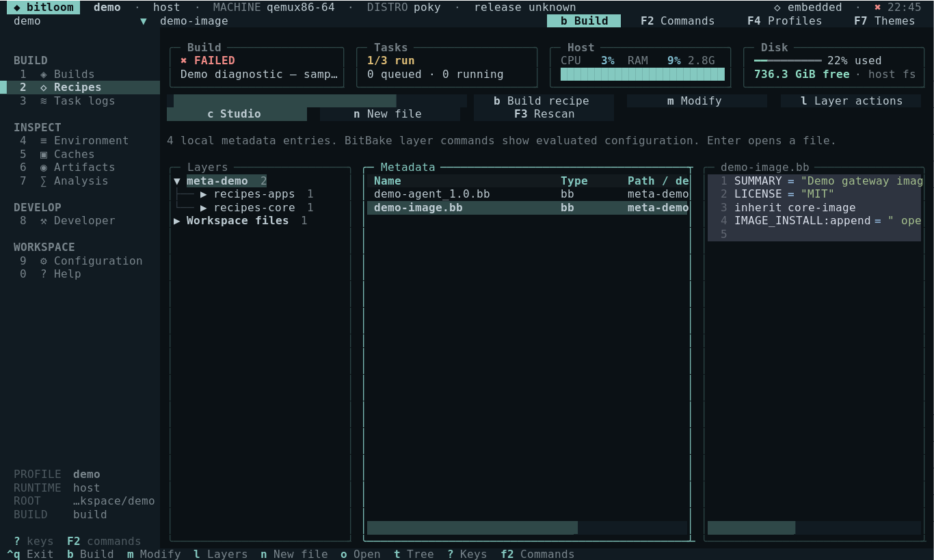Click the bitloom logo diamond in header
This screenshot has height=560, width=934.
[x=17, y=8]
